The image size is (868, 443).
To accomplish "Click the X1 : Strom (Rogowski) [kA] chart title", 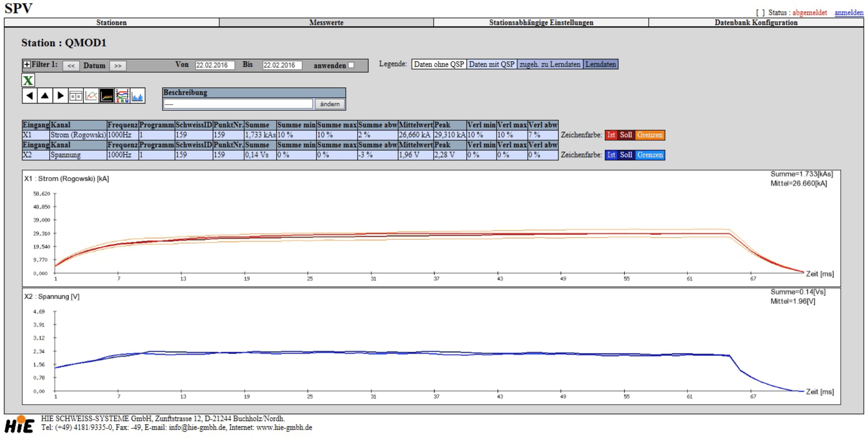I will 66,179.
